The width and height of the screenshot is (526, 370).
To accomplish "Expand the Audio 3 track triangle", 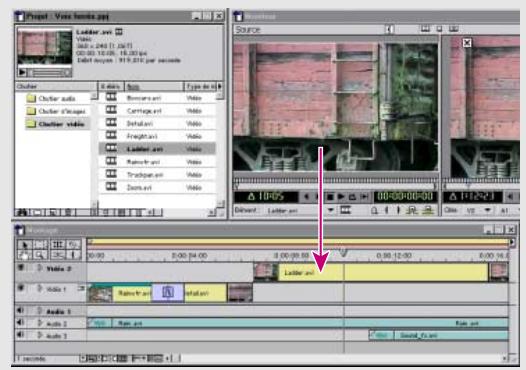I will tap(40, 335).
